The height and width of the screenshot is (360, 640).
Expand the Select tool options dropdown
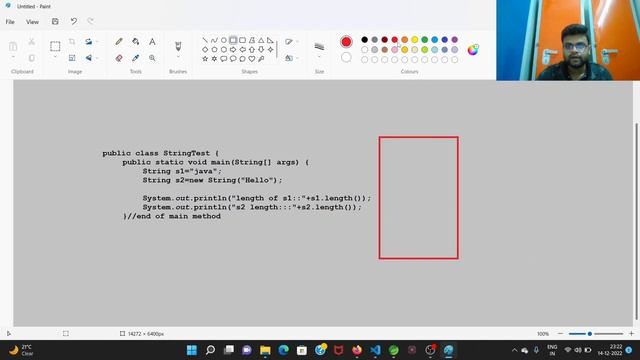(55, 57)
